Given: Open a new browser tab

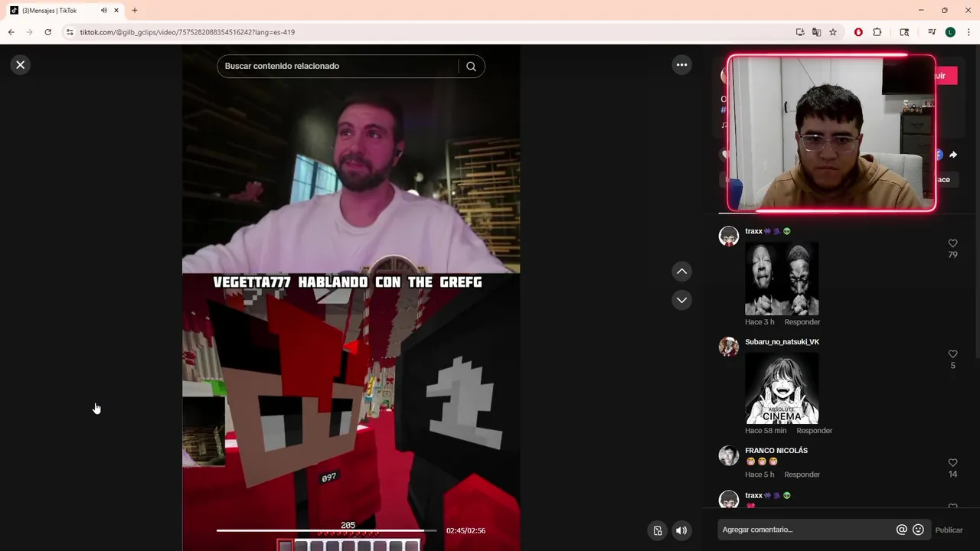Looking at the screenshot, I should [x=135, y=11].
